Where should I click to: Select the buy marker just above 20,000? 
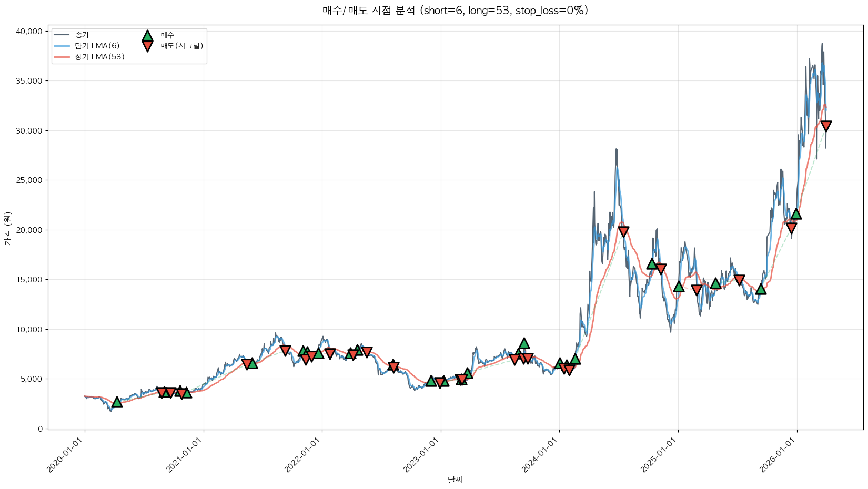(796, 214)
